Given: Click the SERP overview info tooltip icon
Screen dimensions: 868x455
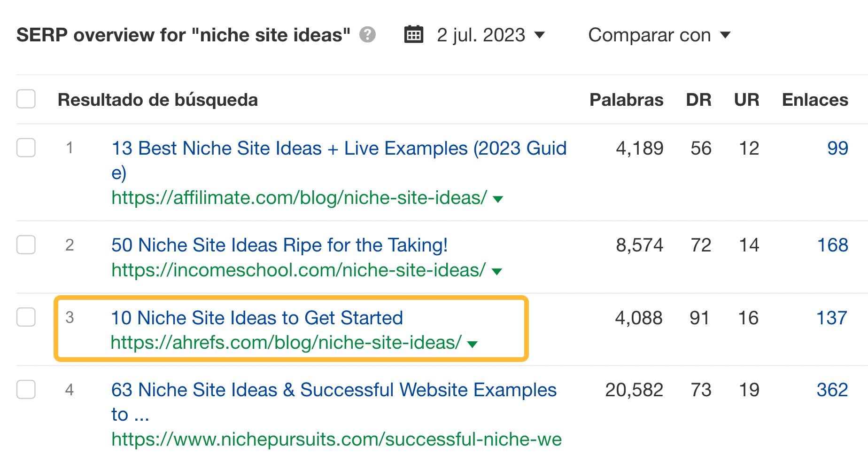Looking at the screenshot, I should point(368,34).
